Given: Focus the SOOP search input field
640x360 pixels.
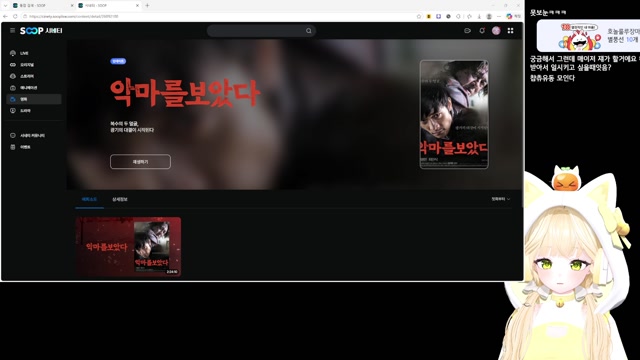Looking at the screenshot, I should (x=256, y=31).
